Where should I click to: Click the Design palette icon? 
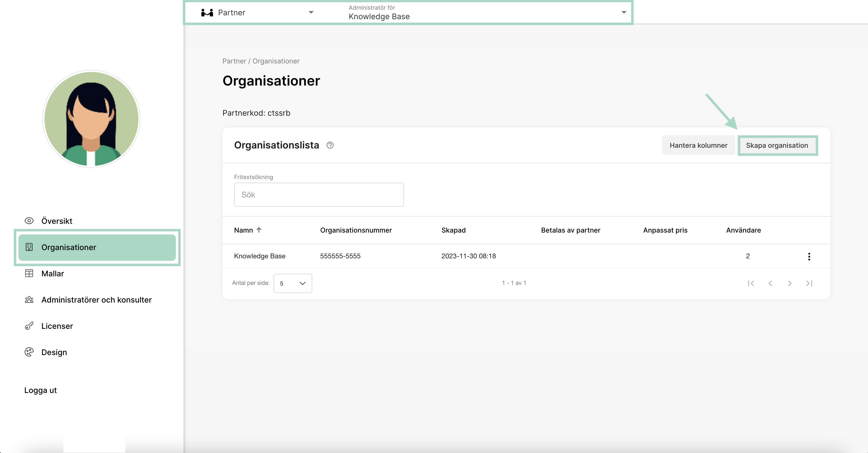click(29, 352)
